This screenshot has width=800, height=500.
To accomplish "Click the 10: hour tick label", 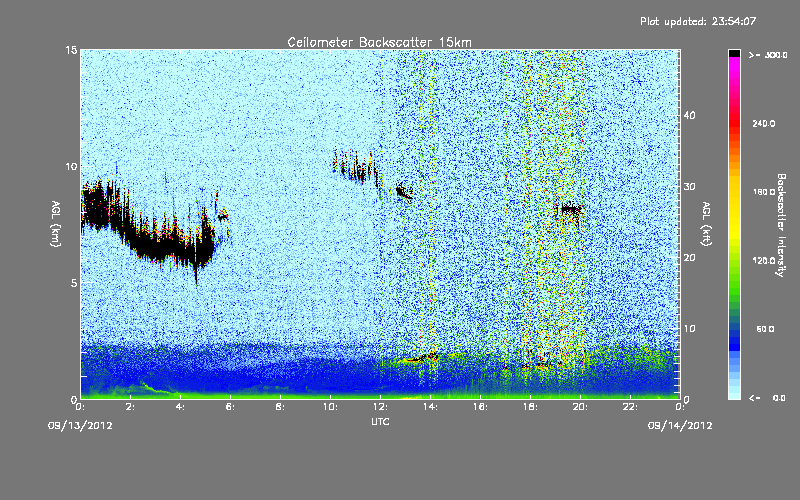I will (x=330, y=407).
